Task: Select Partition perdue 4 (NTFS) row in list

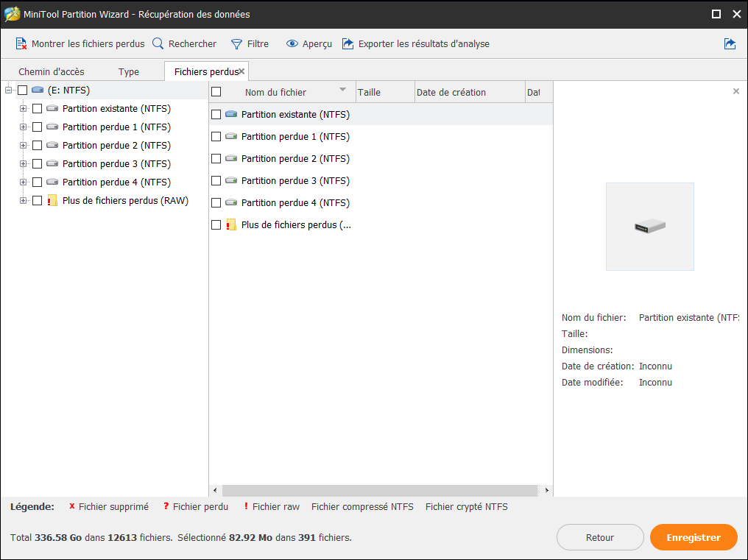Action: point(381,202)
